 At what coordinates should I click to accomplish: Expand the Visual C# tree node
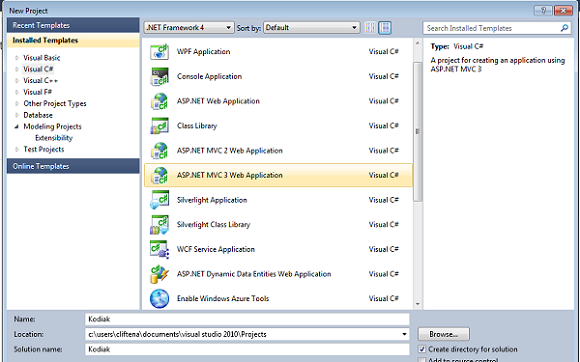[17, 69]
